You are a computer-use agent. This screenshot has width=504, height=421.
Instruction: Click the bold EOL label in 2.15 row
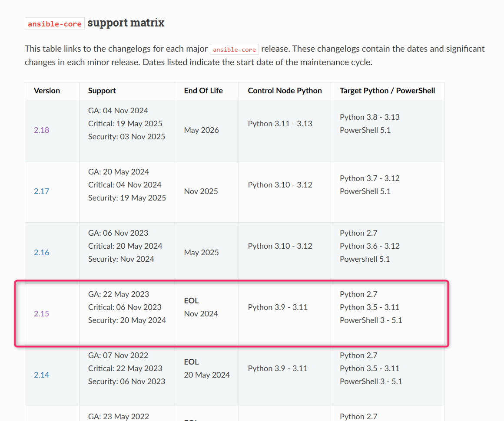[191, 301]
